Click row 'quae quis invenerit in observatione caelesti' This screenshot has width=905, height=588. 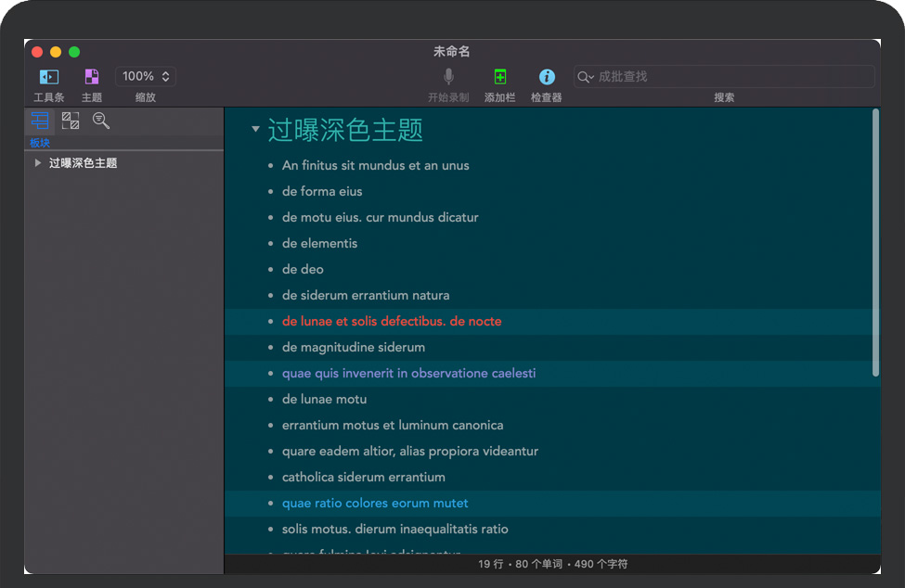coord(408,374)
